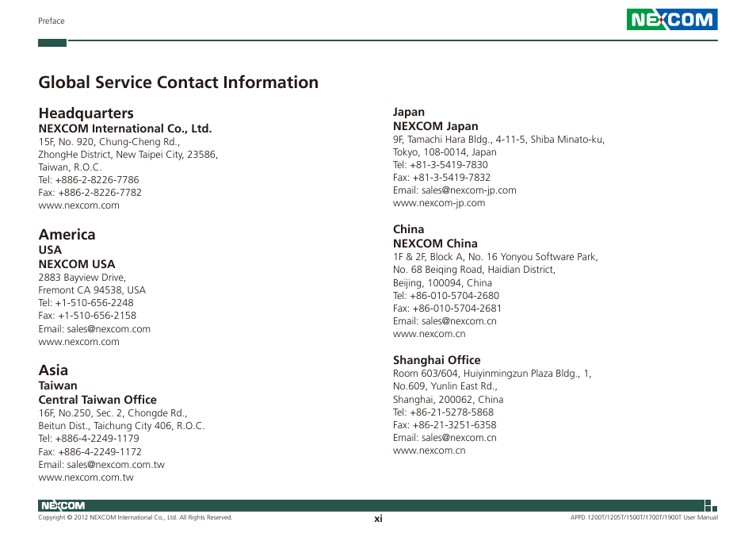Click USA Fax +1-510-656-2158
Screen dimensions: 756x533
pos(87,316)
